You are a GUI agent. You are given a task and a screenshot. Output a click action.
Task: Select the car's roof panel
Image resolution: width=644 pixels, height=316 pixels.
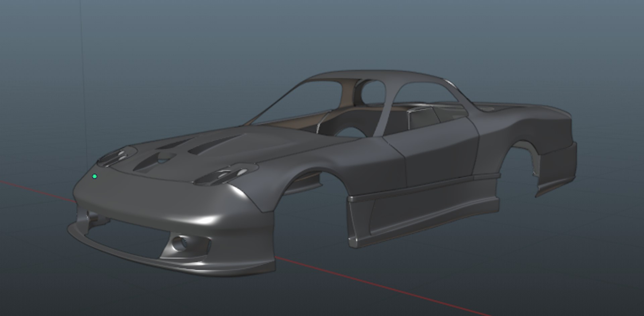point(376,76)
